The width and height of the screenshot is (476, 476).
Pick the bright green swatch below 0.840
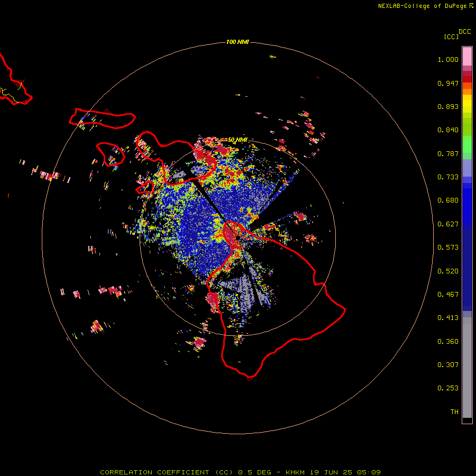tap(467, 144)
